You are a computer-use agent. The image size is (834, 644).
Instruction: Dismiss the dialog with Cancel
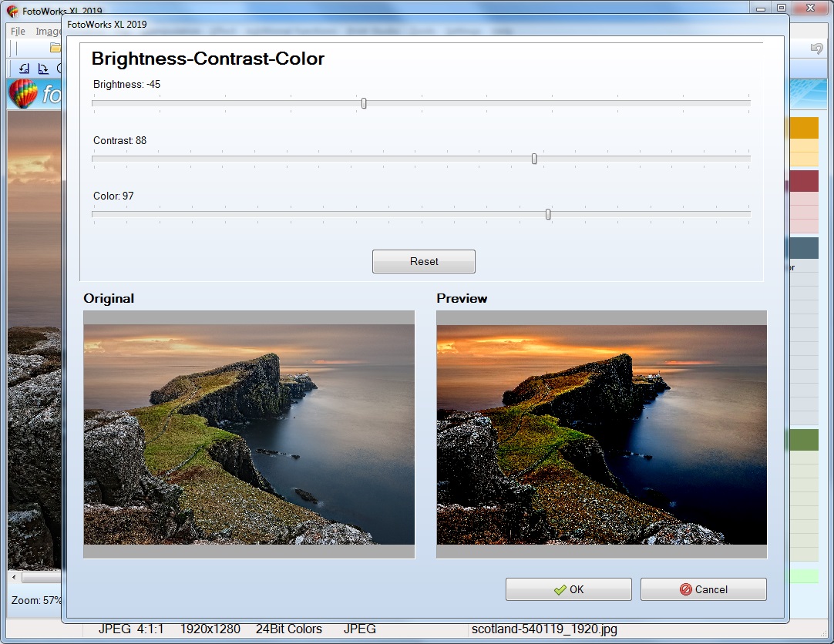(x=703, y=589)
